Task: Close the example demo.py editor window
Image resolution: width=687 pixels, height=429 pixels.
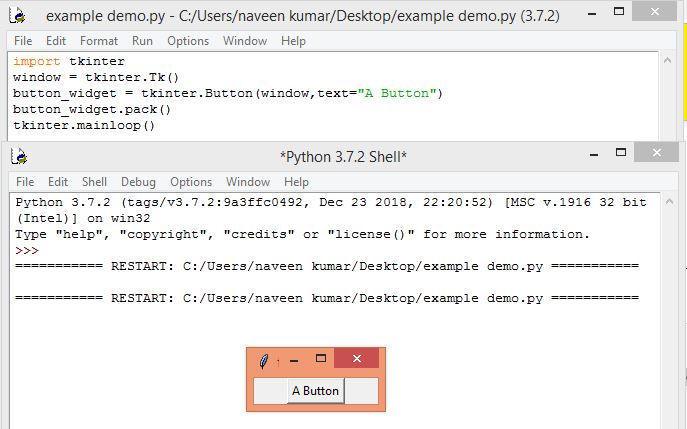Action: (654, 12)
